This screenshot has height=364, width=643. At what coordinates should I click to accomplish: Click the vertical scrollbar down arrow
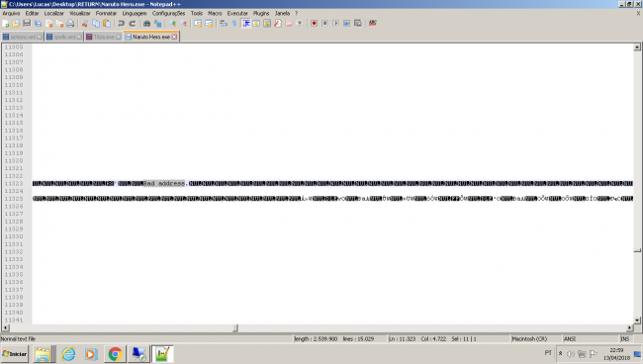click(x=637, y=320)
